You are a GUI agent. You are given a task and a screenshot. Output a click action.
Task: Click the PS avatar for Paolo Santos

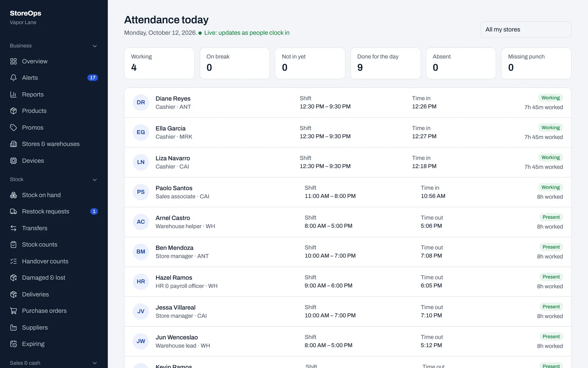141,192
